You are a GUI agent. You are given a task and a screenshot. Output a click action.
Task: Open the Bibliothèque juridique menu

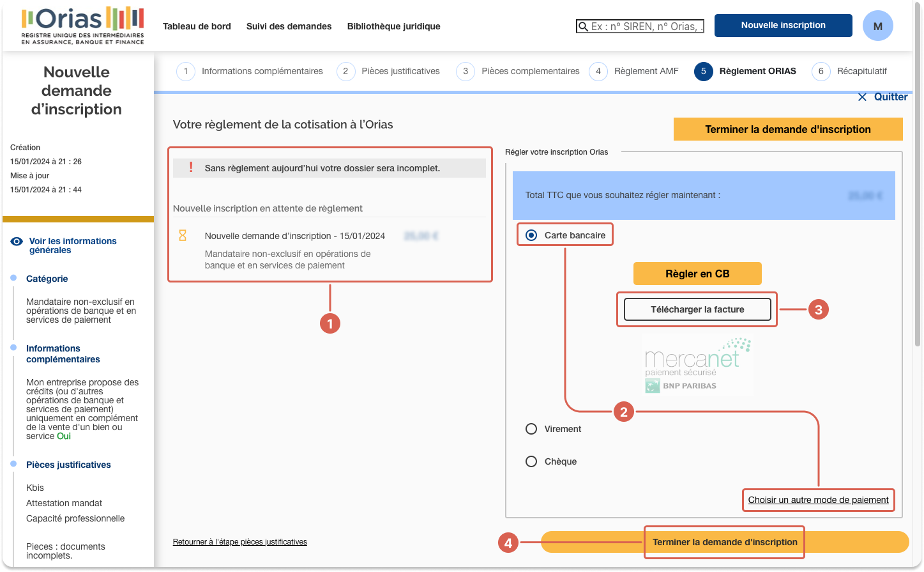point(393,26)
